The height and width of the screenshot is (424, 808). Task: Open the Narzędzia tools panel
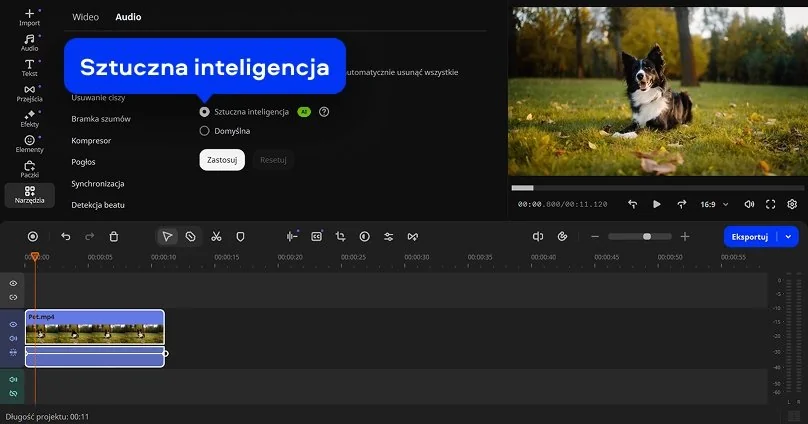coord(29,194)
